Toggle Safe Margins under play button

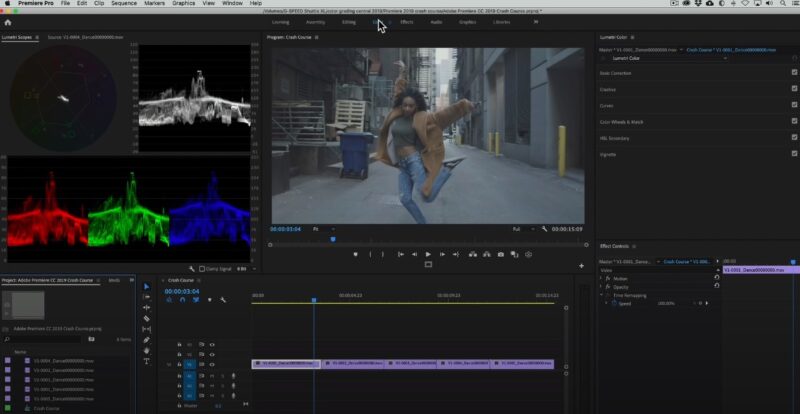[x=428, y=264]
